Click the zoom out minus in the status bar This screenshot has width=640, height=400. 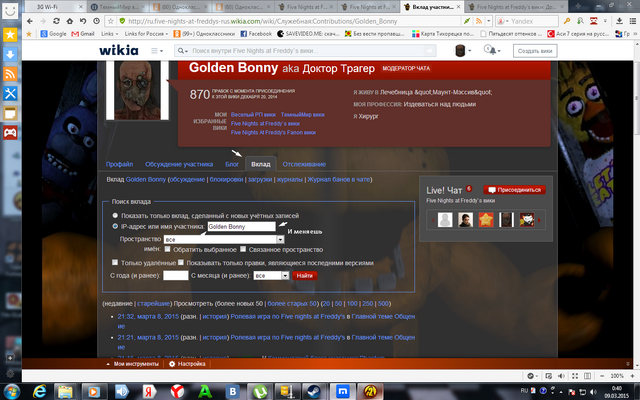click(x=602, y=376)
